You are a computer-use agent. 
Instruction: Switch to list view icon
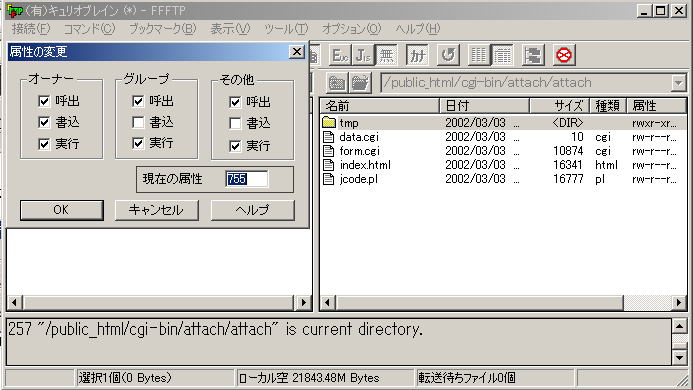click(479, 56)
